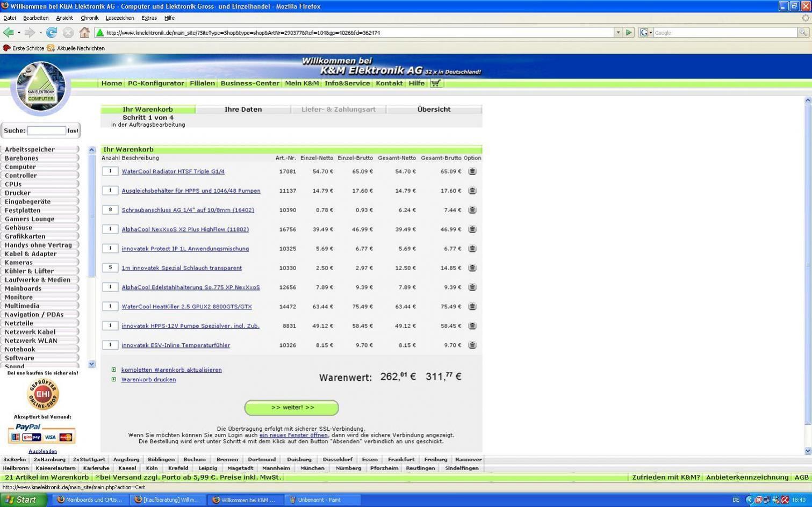Open forward button history dropdown arrow
Viewport: 812px width, 507px height.
[x=40, y=33]
